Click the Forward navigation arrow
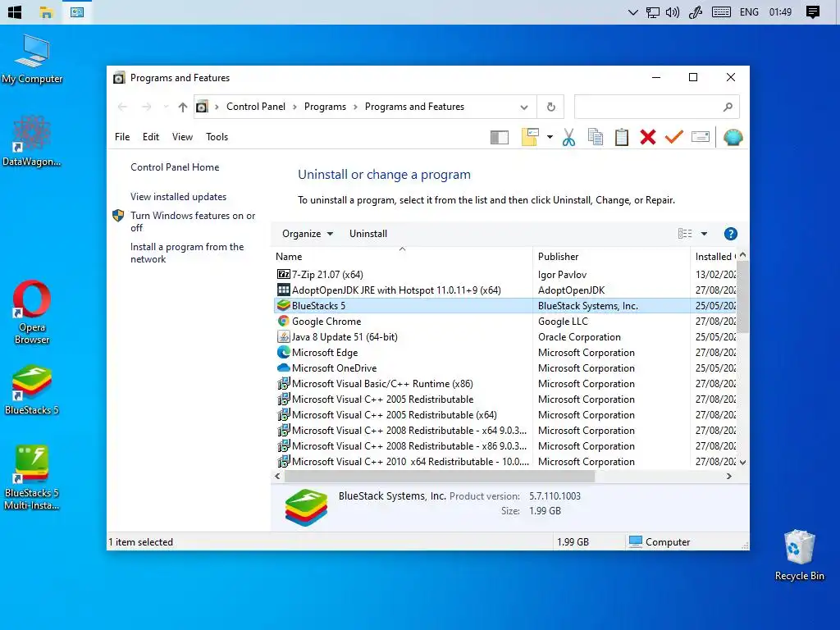 click(x=146, y=107)
